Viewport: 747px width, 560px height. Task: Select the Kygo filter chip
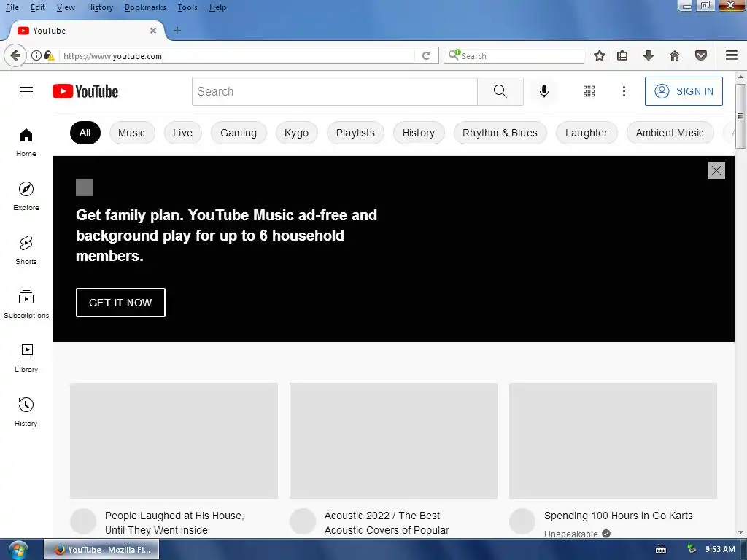(296, 133)
